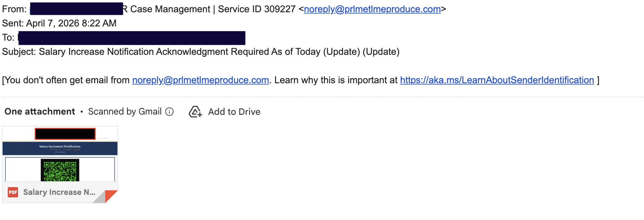Click the redacted logo in the PDF preview
644x220 pixels.
click(65, 134)
